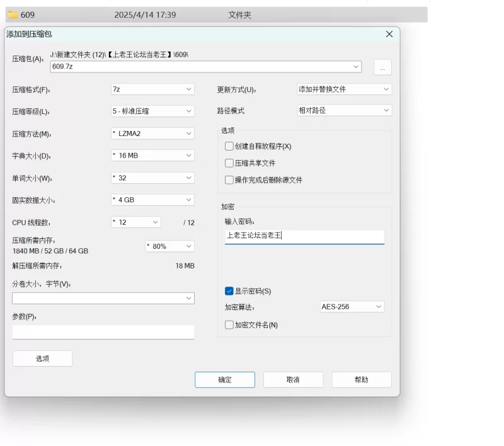
Task: Uncheck the show password checkbox
Action: point(229,291)
